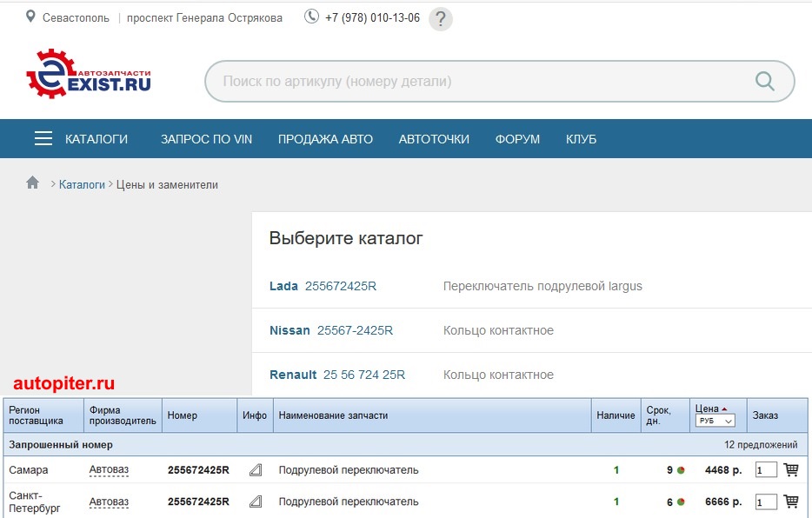
Task: Open the hamburger menu icon next to КАТАЛОГИ
Action: pyautogui.click(x=43, y=139)
